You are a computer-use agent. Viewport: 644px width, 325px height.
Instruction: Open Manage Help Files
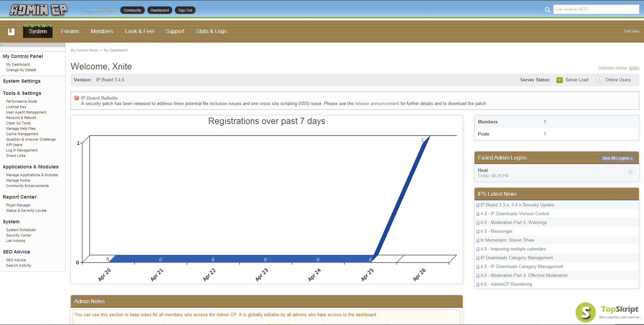21,128
